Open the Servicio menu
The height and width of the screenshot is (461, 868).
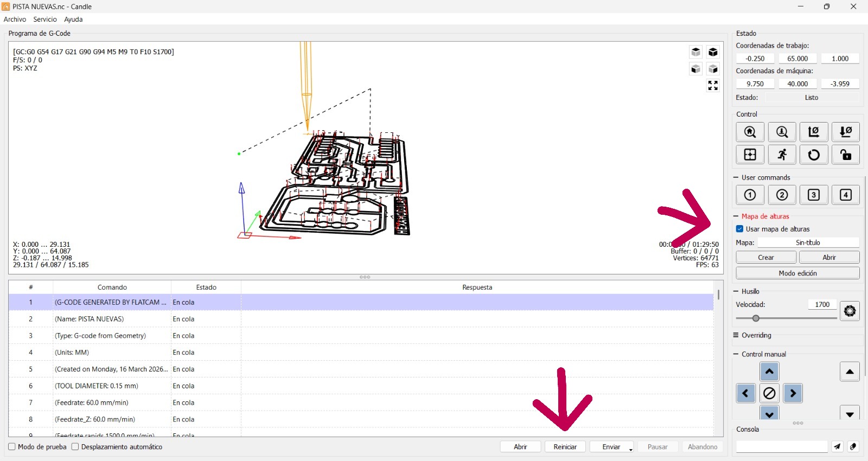pos(45,20)
